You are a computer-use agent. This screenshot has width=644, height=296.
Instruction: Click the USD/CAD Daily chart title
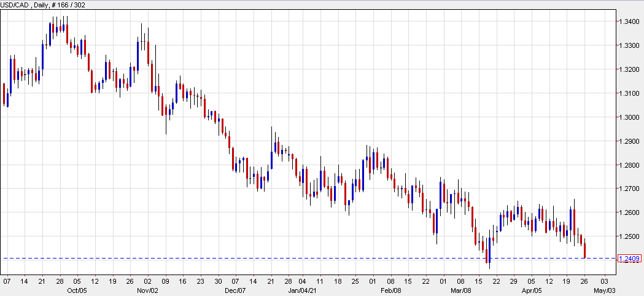coord(43,4)
